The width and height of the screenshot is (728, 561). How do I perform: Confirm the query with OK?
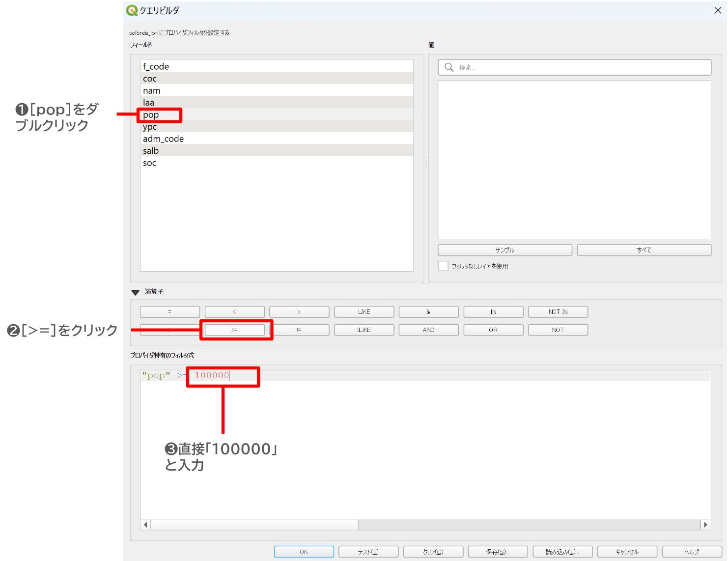304,552
